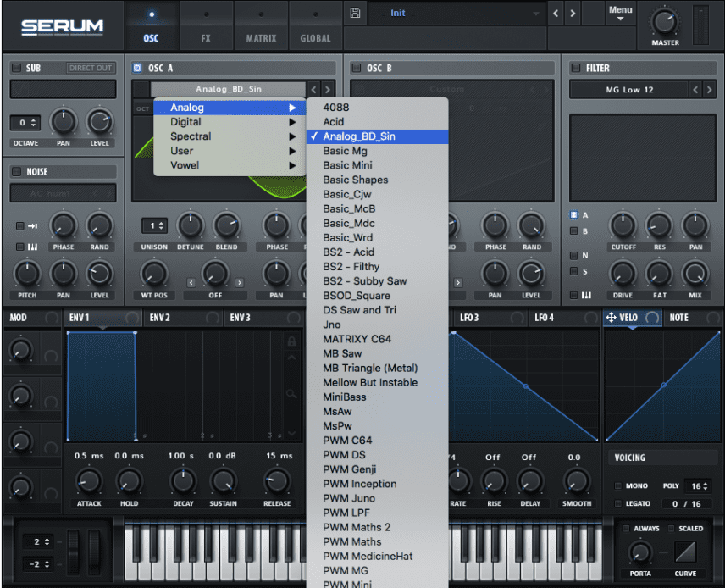Open the MG Low 12 filter type menu
This screenshot has height=588, width=725.
[x=629, y=90]
